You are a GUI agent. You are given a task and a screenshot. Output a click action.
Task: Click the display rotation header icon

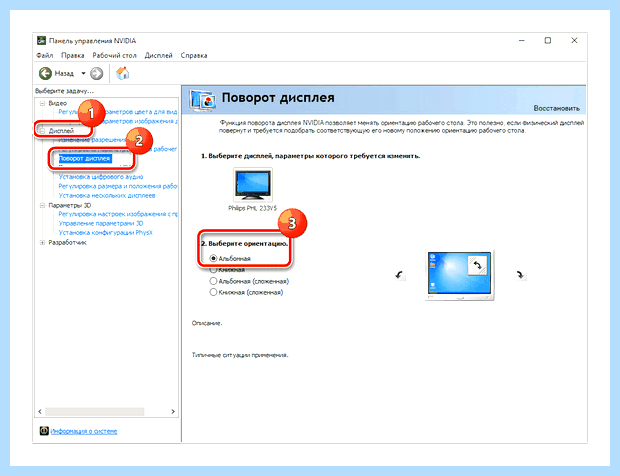202,100
